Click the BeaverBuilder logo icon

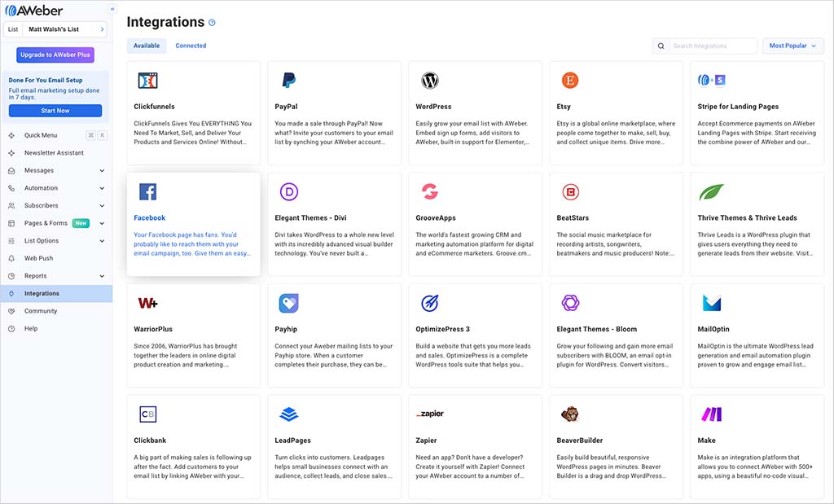(570, 414)
